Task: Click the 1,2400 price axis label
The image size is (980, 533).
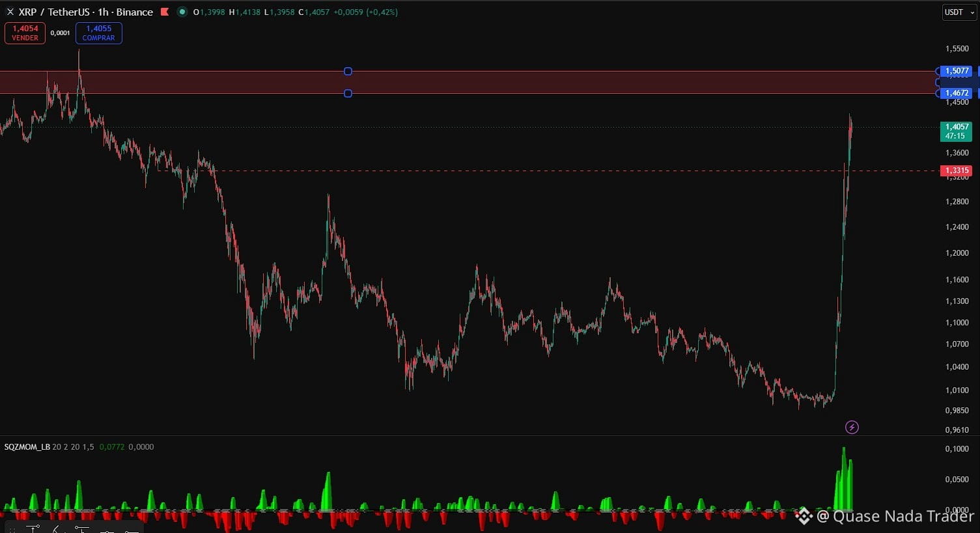Action: coord(957,227)
